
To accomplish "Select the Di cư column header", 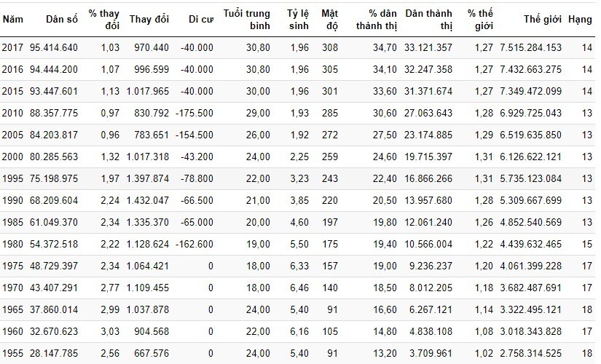I will click(201, 19).
